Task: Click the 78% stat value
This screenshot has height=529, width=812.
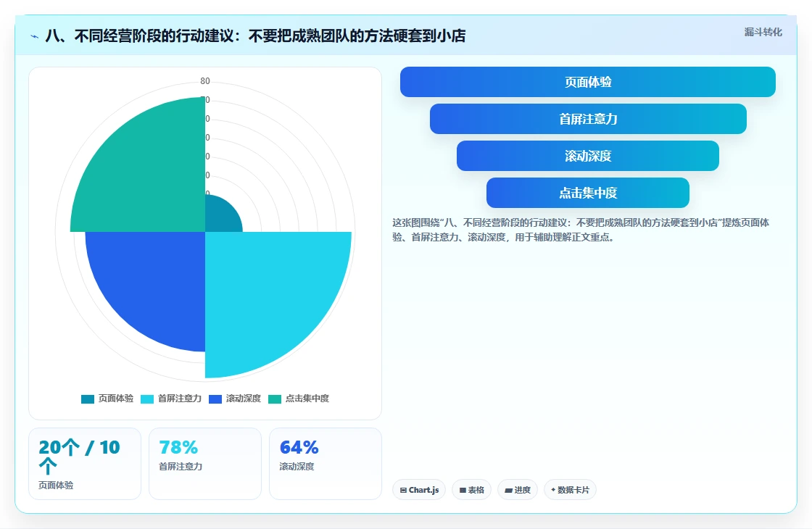Action: (178, 447)
